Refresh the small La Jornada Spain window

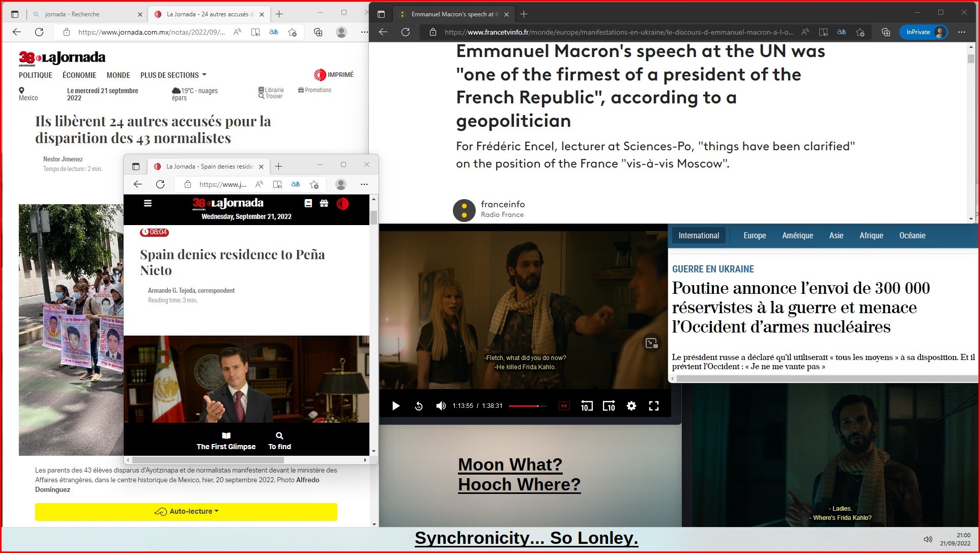[x=160, y=184]
